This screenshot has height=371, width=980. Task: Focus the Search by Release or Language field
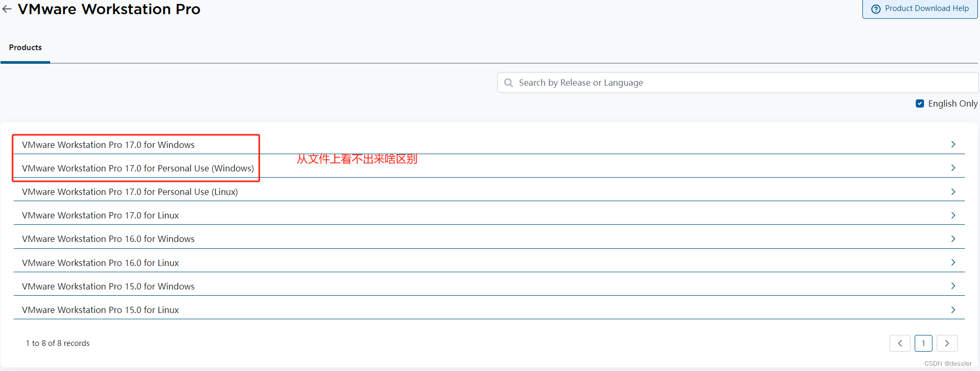pos(737,83)
